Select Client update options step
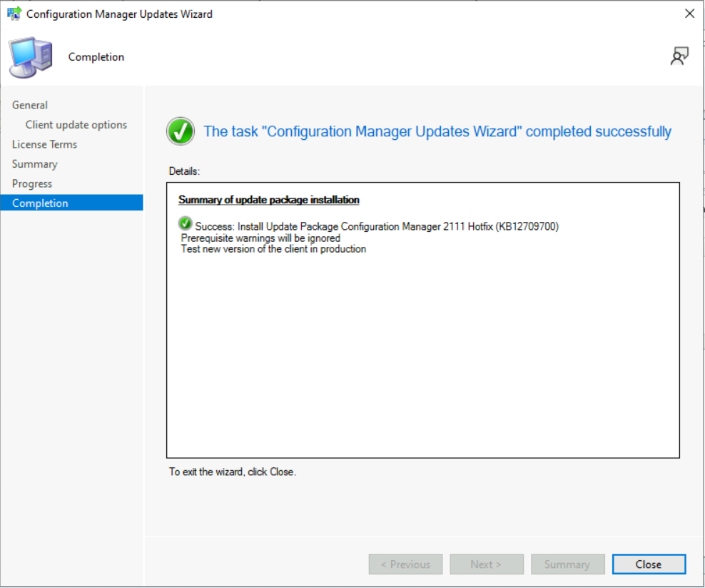 tap(76, 125)
